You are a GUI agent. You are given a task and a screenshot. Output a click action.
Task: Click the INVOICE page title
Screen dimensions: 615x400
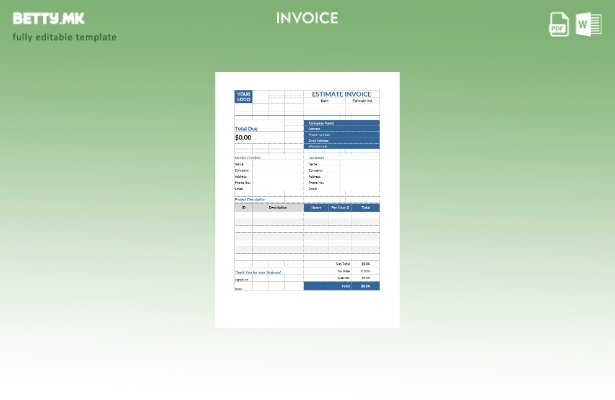307,18
